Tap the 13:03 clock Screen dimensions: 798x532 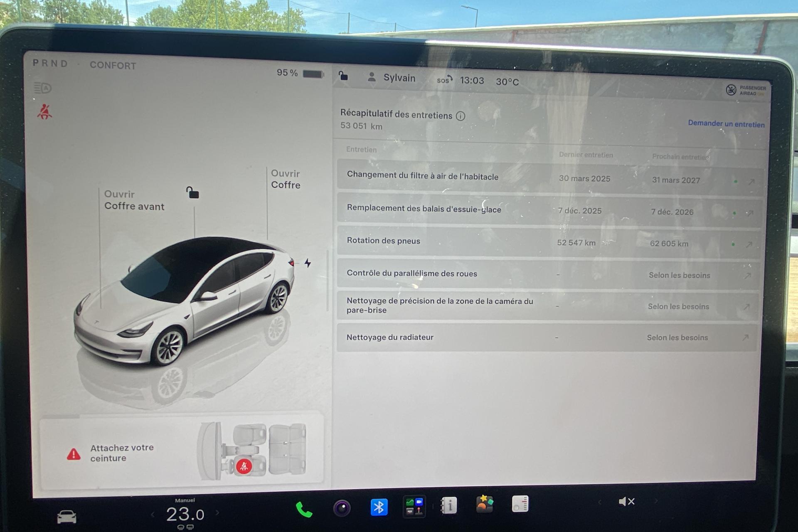tap(472, 81)
